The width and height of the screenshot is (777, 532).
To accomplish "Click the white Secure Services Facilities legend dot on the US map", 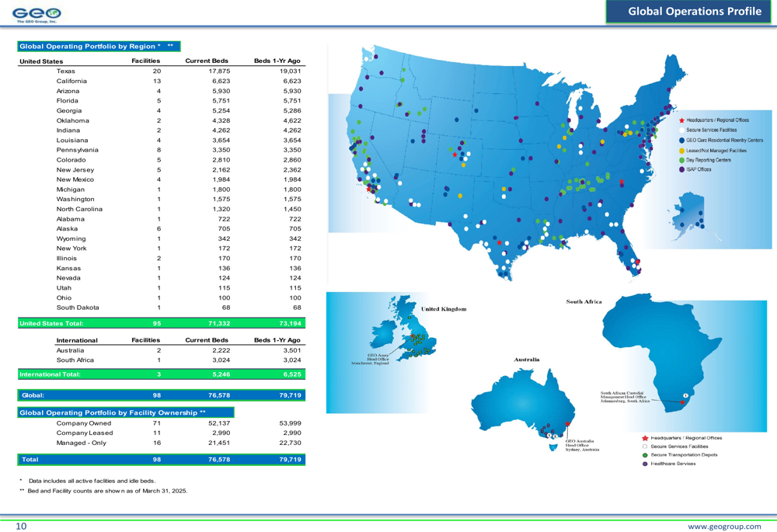I will (x=681, y=130).
